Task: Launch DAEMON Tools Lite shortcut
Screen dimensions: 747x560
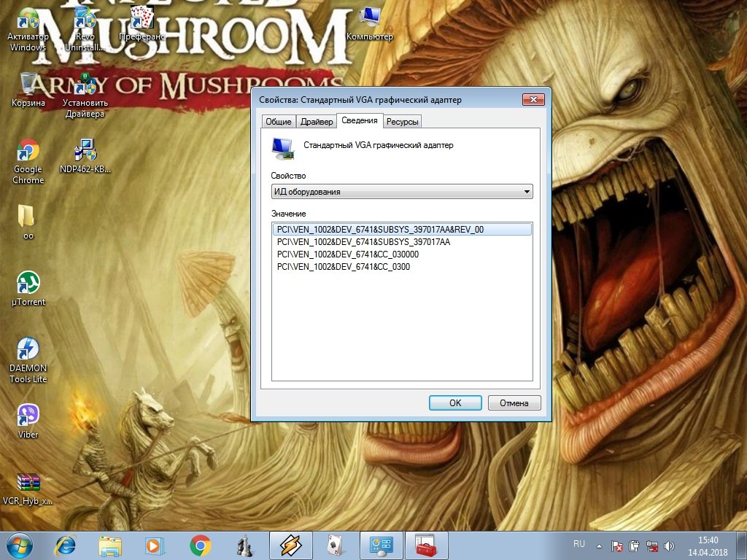Action: click(28, 360)
